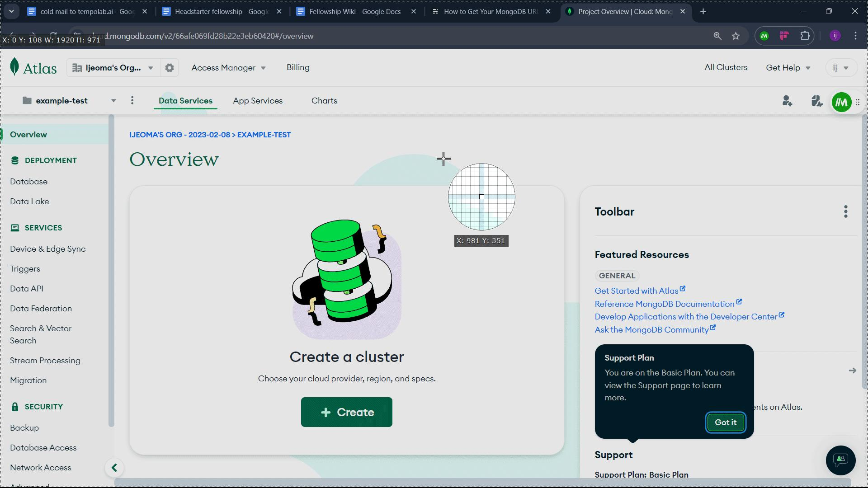Image resolution: width=868 pixels, height=488 pixels.
Task: Open Device & Edge Sync
Action: (x=47, y=249)
